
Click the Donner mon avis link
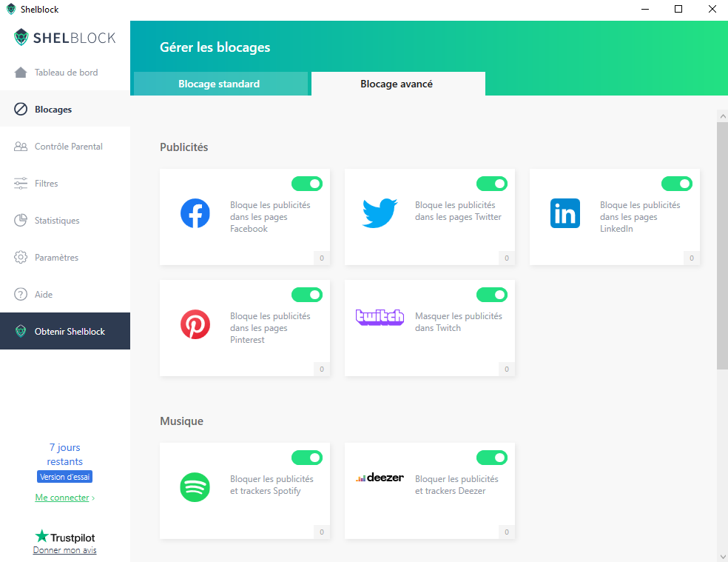65,550
